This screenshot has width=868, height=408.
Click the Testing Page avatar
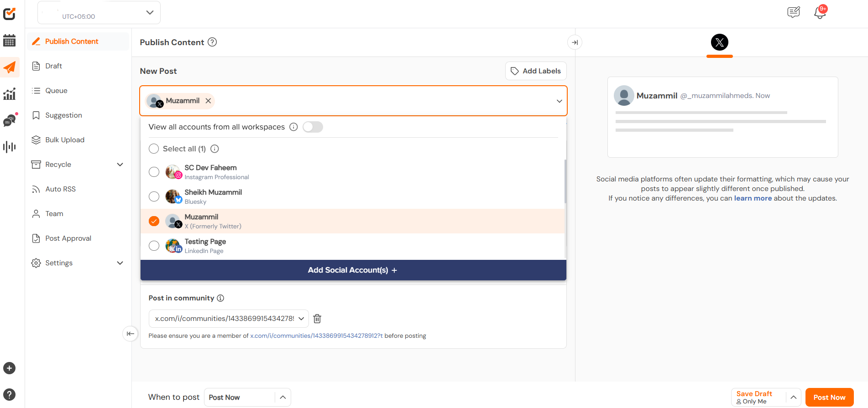(173, 246)
